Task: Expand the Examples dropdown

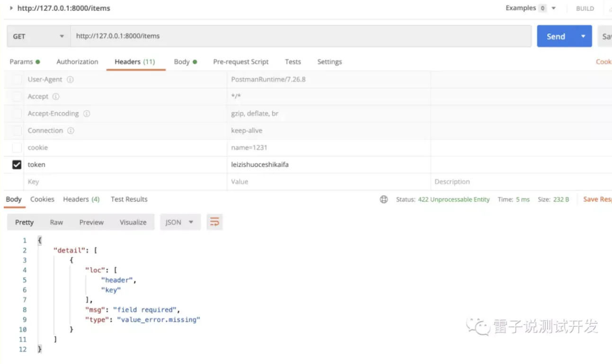Action: click(554, 8)
